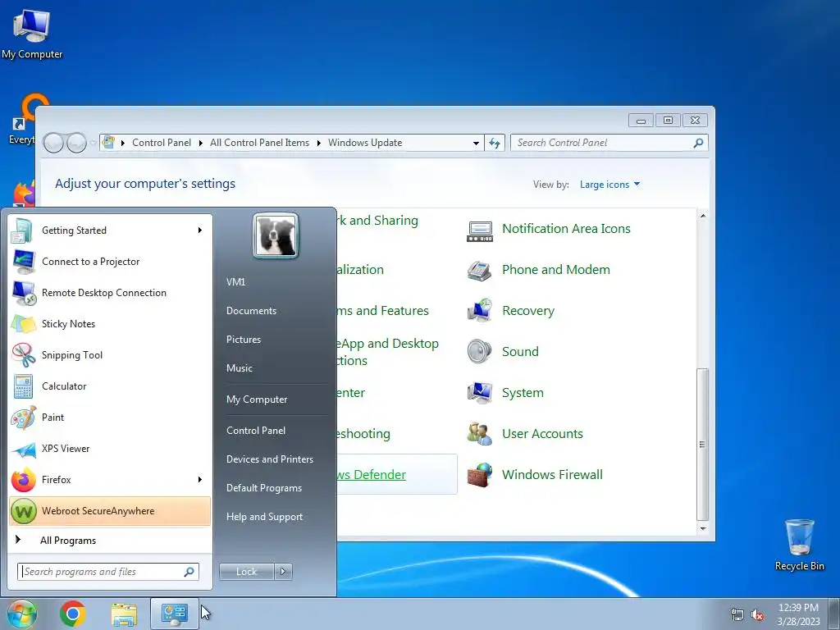Click Control Panel taskbar button
Screen dimensions: 840x630
click(175, 614)
